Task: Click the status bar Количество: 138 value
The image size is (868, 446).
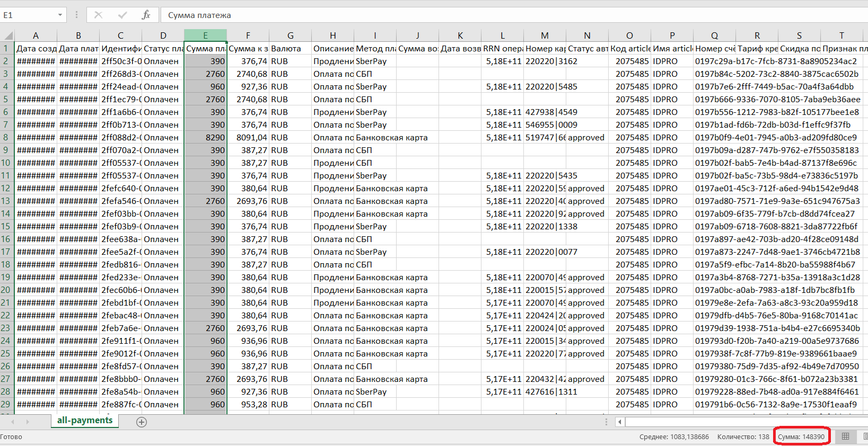Action: pyautogui.click(x=743, y=437)
